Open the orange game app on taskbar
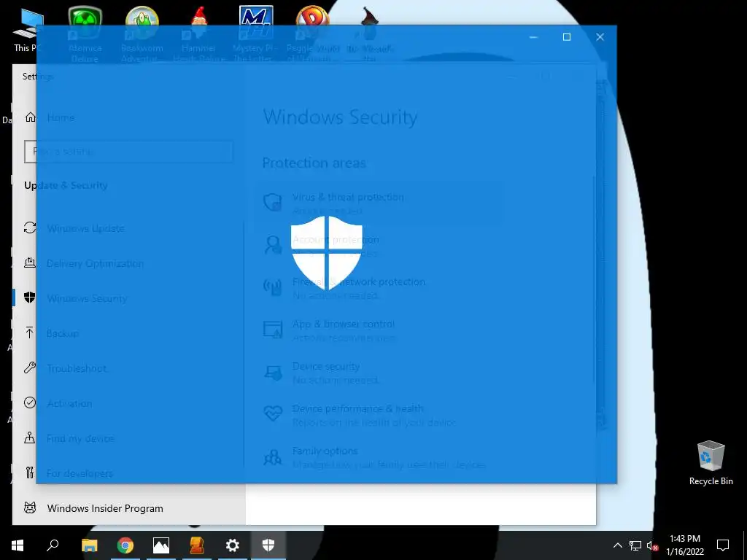This screenshot has width=747, height=560. coord(197,545)
